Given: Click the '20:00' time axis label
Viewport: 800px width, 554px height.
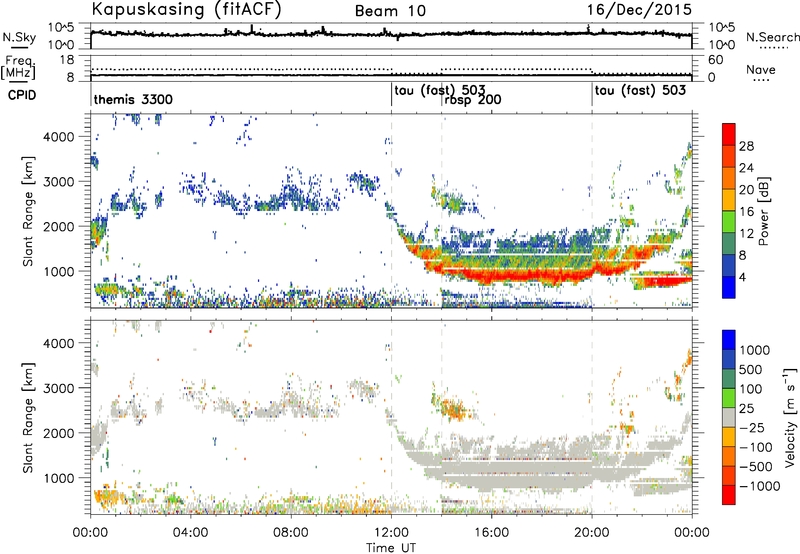Looking at the screenshot, I should [591, 533].
